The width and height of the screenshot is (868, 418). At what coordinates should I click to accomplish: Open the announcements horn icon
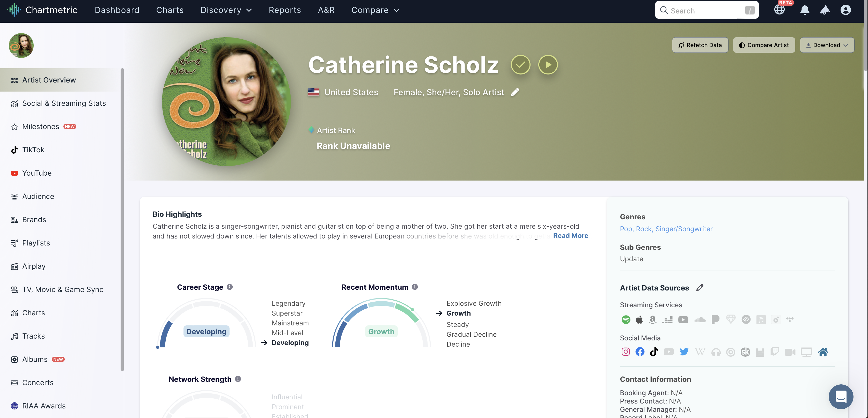point(825,10)
